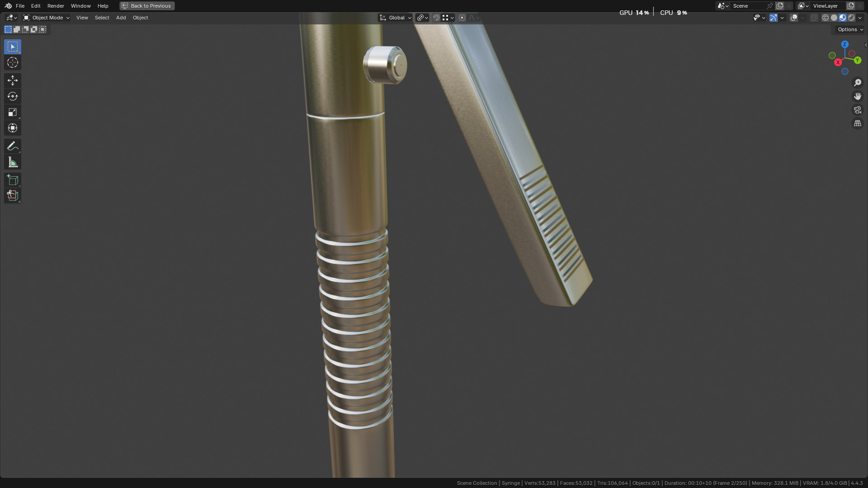Open the viewport shading options dropdown

[x=860, y=18]
